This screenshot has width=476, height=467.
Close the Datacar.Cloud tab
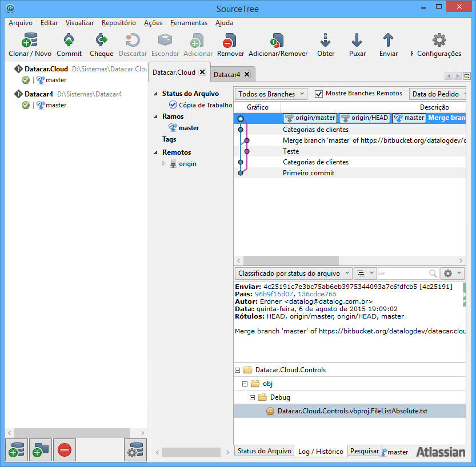202,72
